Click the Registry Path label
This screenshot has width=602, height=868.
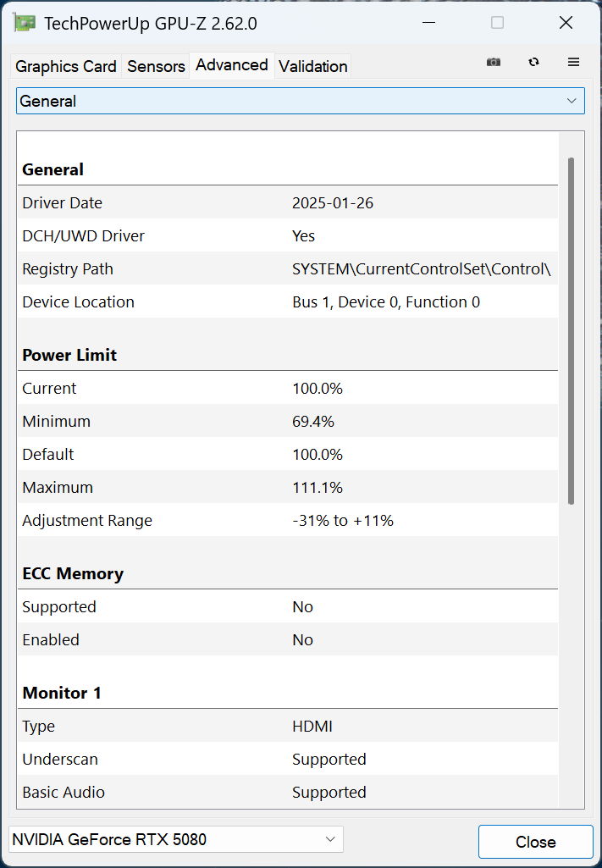coord(68,269)
